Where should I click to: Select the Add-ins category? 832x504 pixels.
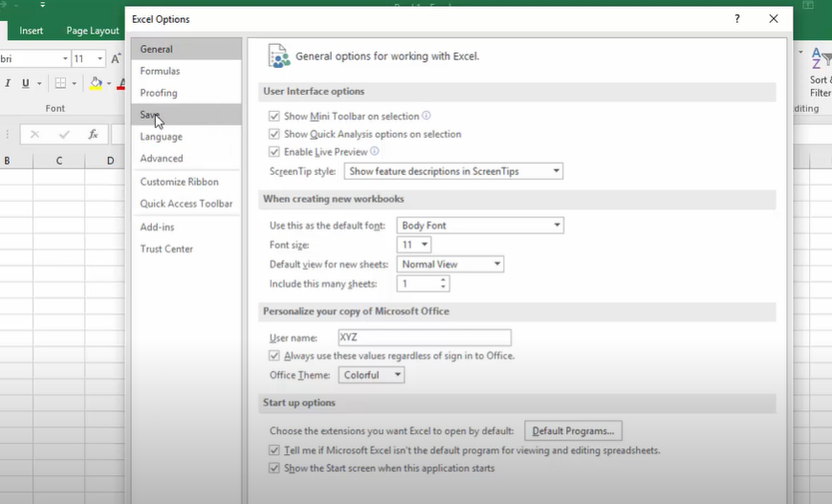pos(186,227)
